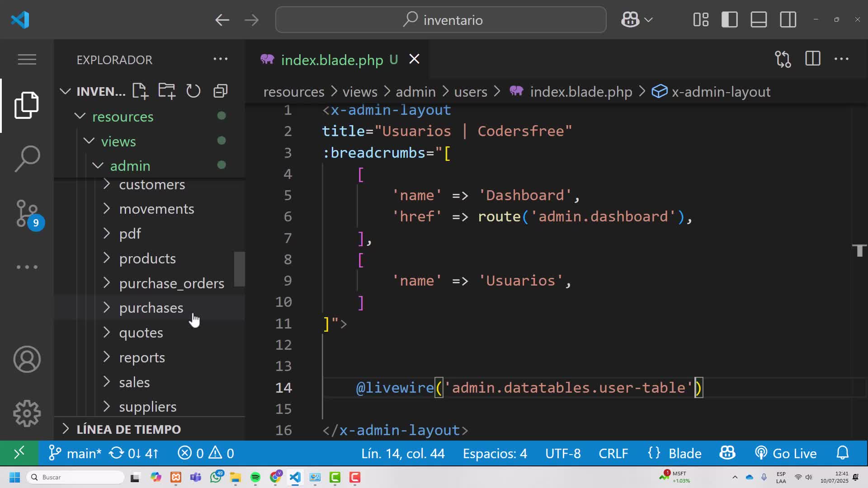868x488 pixels.
Task: Start Go Live server
Action: click(786, 453)
